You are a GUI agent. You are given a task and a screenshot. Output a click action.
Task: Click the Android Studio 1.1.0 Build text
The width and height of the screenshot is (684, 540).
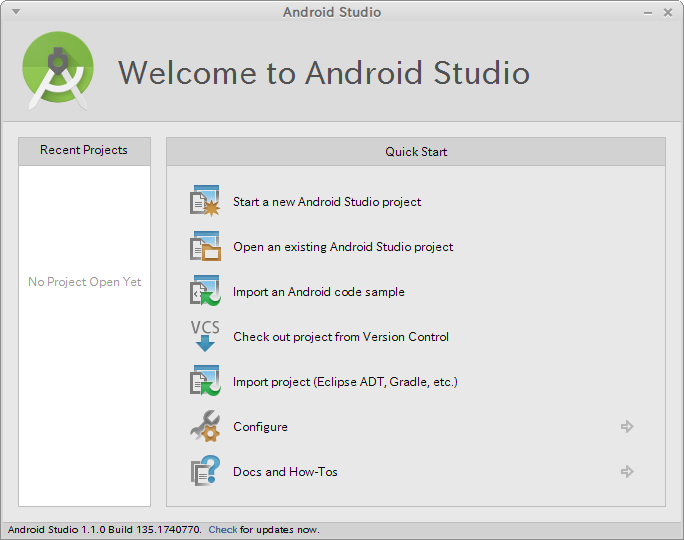pos(105,530)
